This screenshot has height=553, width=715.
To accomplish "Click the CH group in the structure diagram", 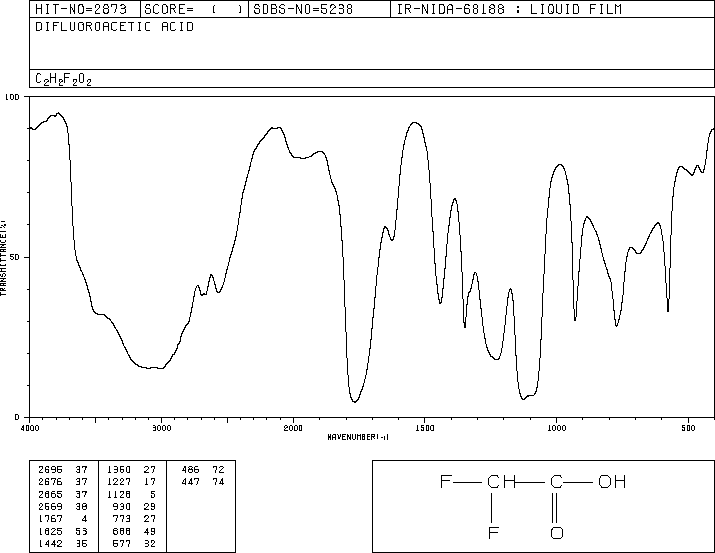I will 501,481.
